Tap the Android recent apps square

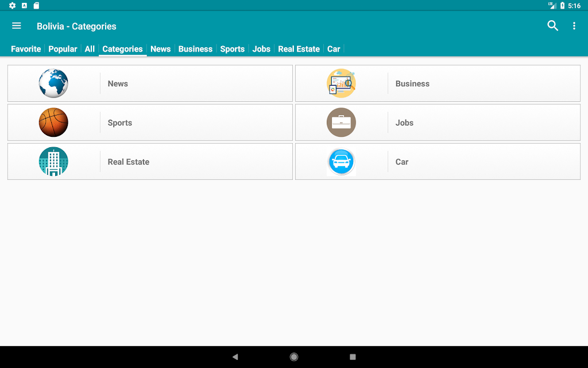click(x=353, y=356)
